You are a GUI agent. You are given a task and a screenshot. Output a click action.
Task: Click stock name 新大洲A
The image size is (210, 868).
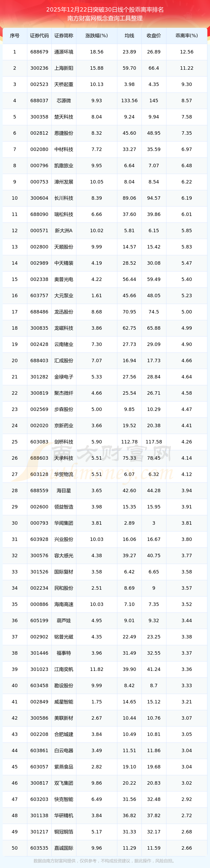pyautogui.click(x=64, y=230)
